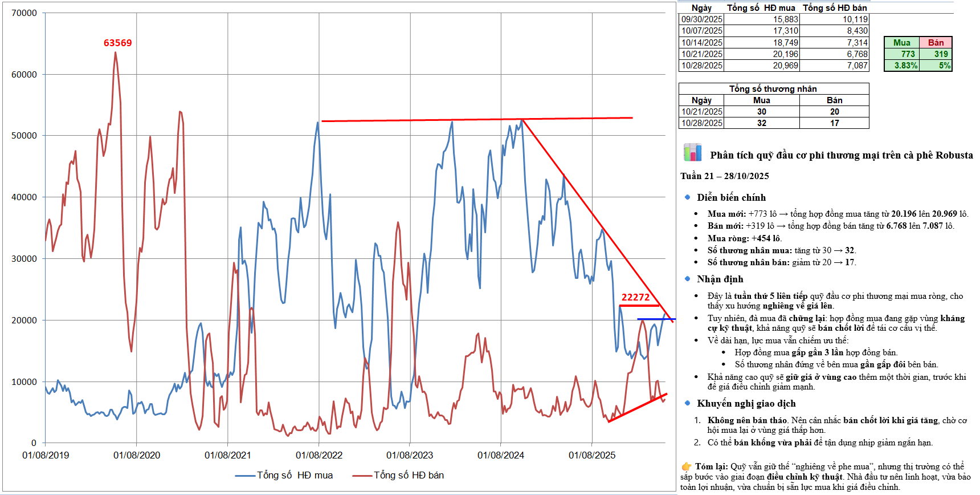Click the 01/08/2022 x-axis date label

[319, 455]
